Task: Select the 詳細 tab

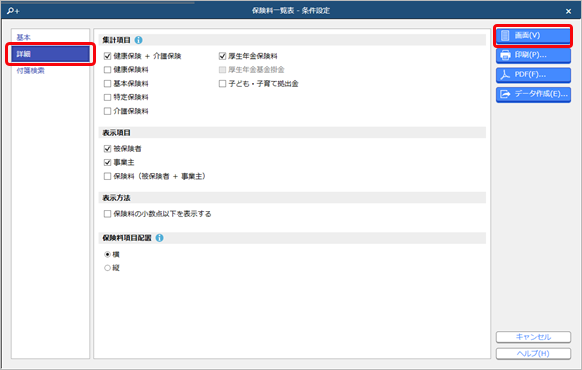Action: [x=50, y=54]
